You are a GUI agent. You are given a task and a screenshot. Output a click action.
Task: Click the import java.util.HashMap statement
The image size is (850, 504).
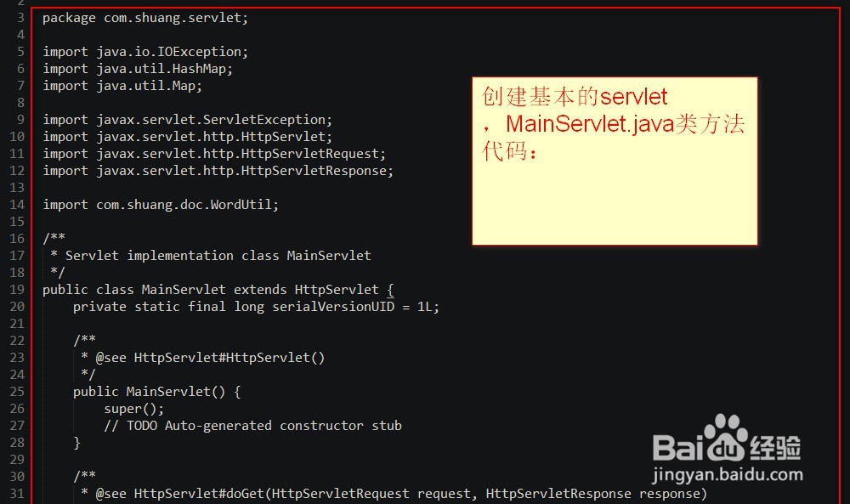138,69
